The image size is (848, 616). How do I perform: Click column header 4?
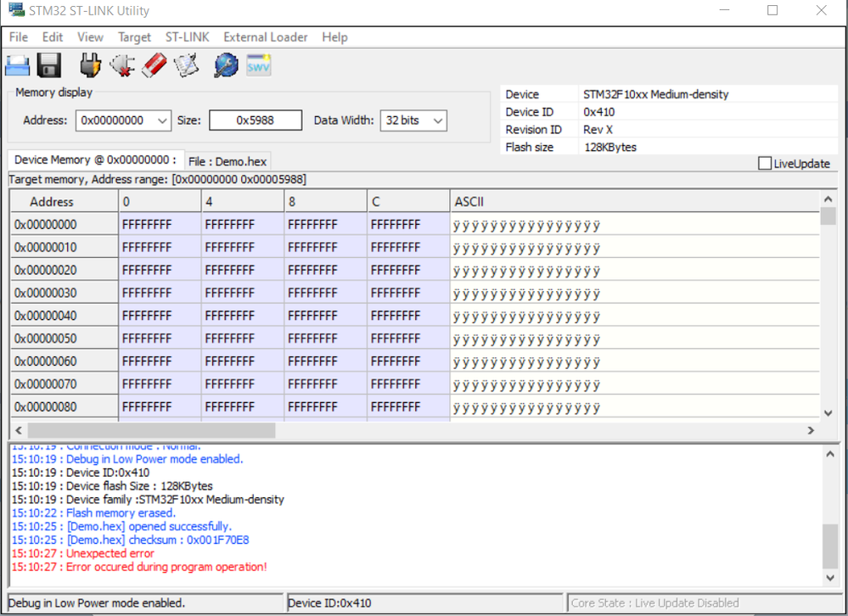[x=243, y=202]
